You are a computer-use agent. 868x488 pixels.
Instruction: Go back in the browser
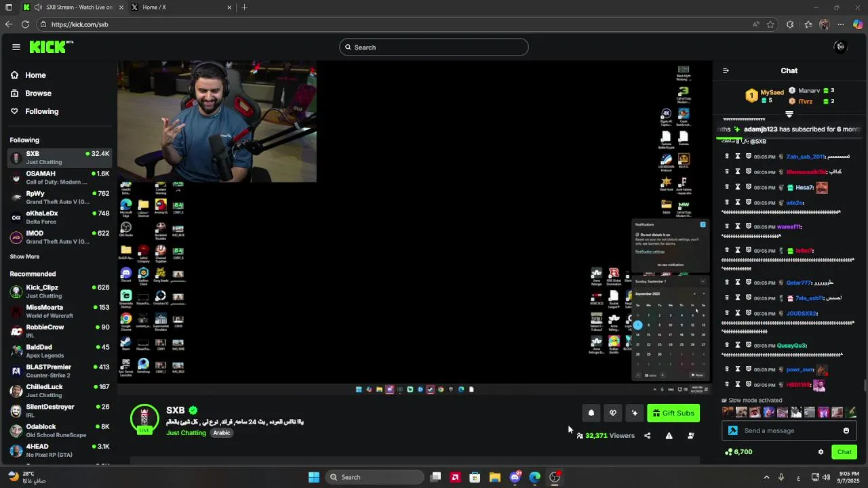tap(8, 24)
